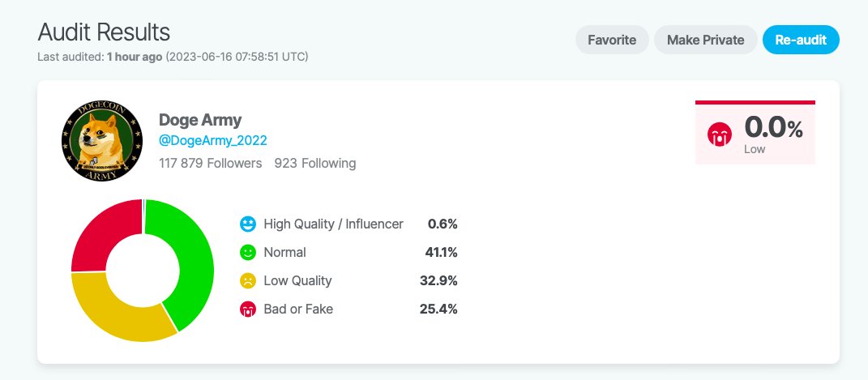The width and height of the screenshot is (868, 380).
Task: Click the 0.0% Low score badge
Action: point(755,133)
